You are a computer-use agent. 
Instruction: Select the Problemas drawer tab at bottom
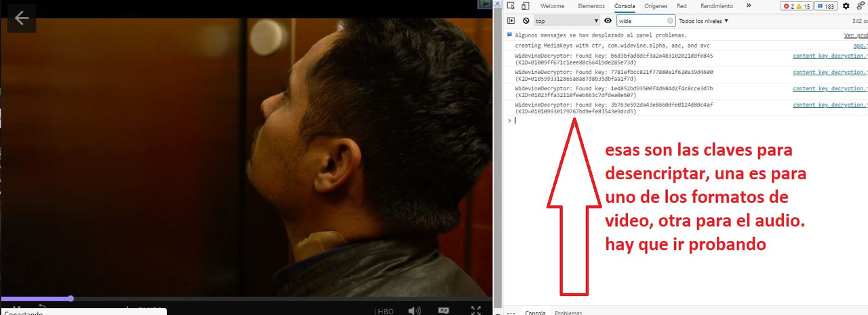568,312
